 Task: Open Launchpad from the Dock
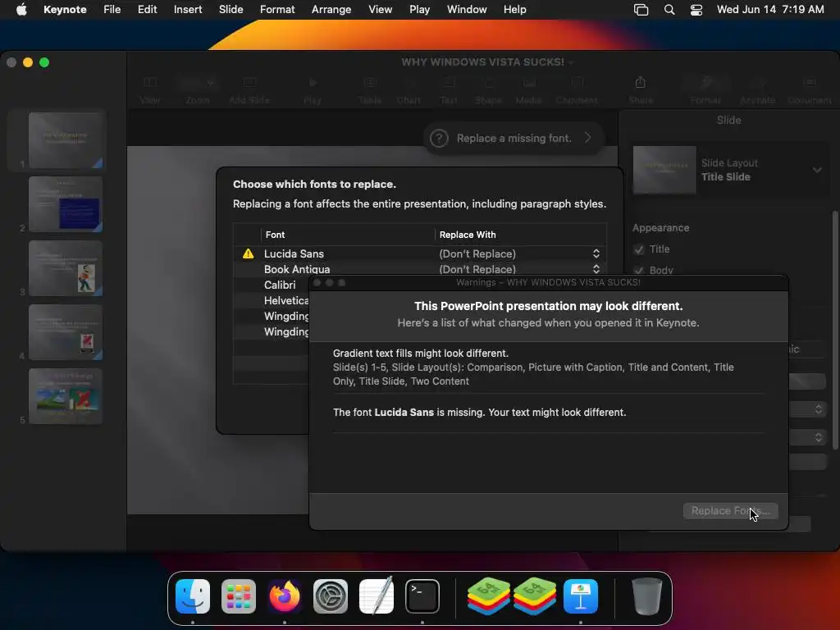click(x=239, y=596)
